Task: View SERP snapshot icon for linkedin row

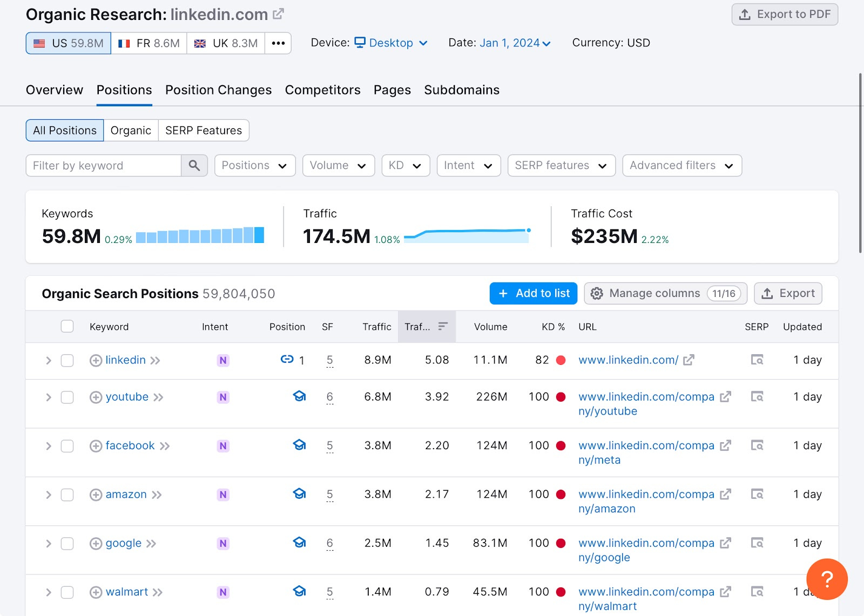Action: tap(757, 360)
